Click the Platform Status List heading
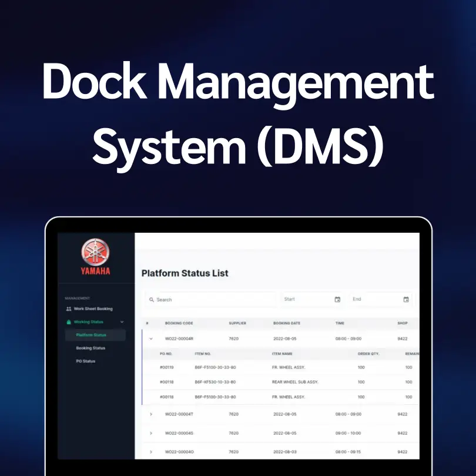Screen dimensions: 476x476 pyautogui.click(x=185, y=273)
